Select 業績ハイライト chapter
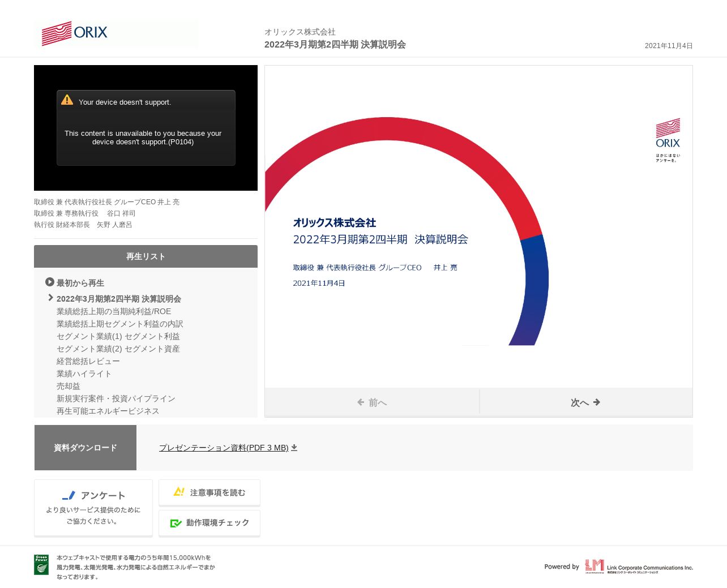Image resolution: width=727 pixels, height=588 pixels. tap(84, 374)
